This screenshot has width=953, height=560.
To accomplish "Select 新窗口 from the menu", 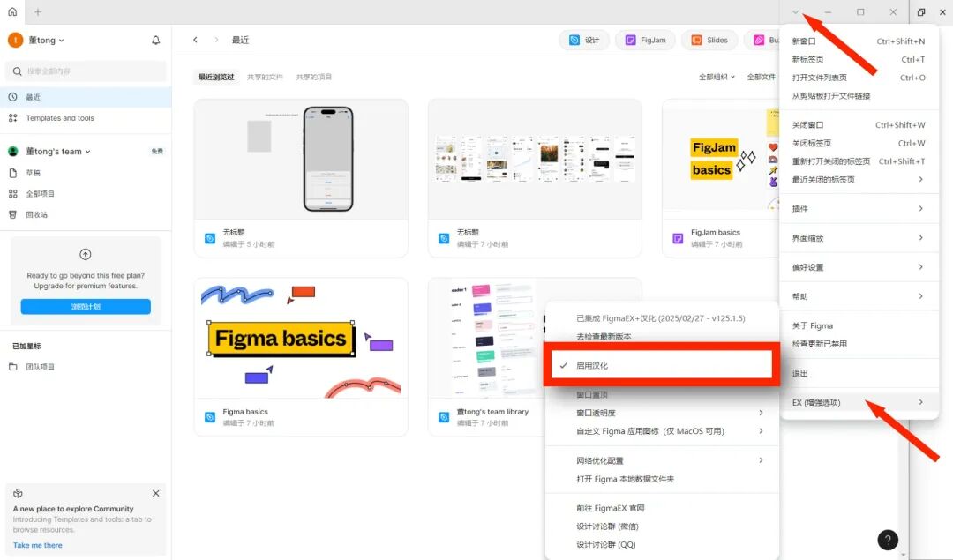I will pos(859,41).
